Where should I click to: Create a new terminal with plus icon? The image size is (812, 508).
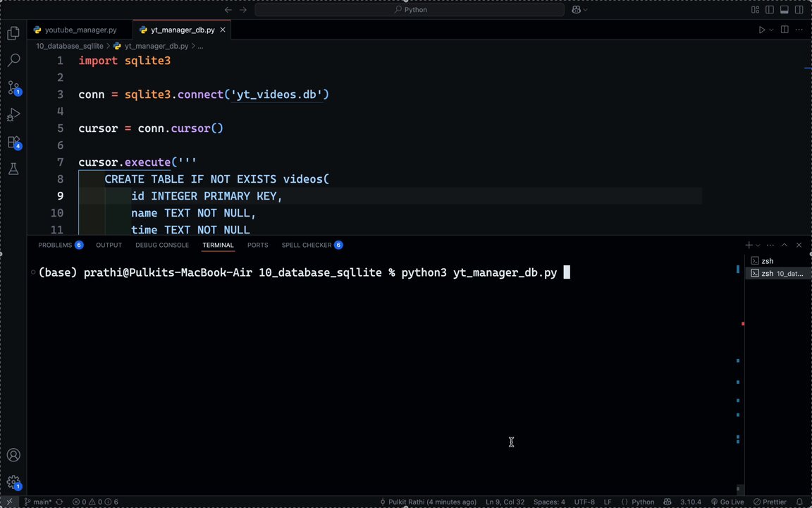tap(749, 246)
